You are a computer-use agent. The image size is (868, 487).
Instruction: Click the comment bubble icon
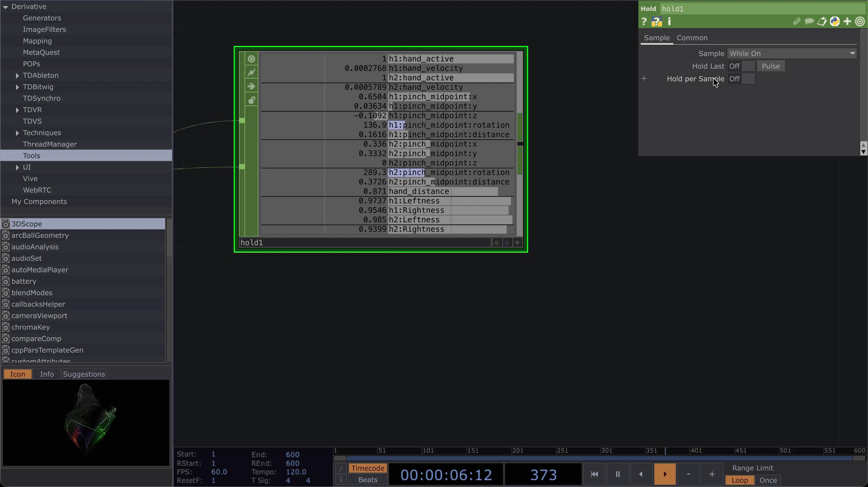pos(809,22)
